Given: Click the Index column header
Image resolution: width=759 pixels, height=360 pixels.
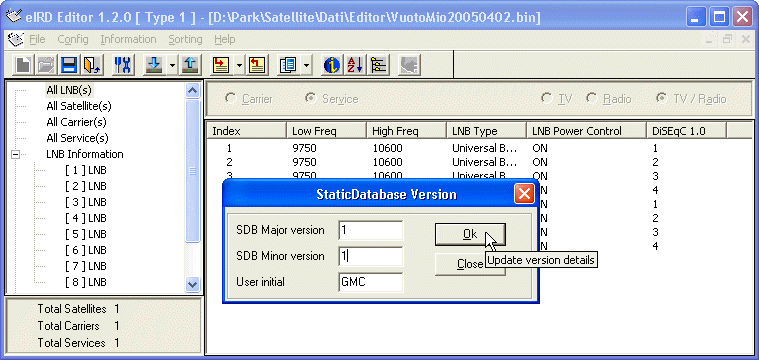Looking at the screenshot, I should click(246, 131).
